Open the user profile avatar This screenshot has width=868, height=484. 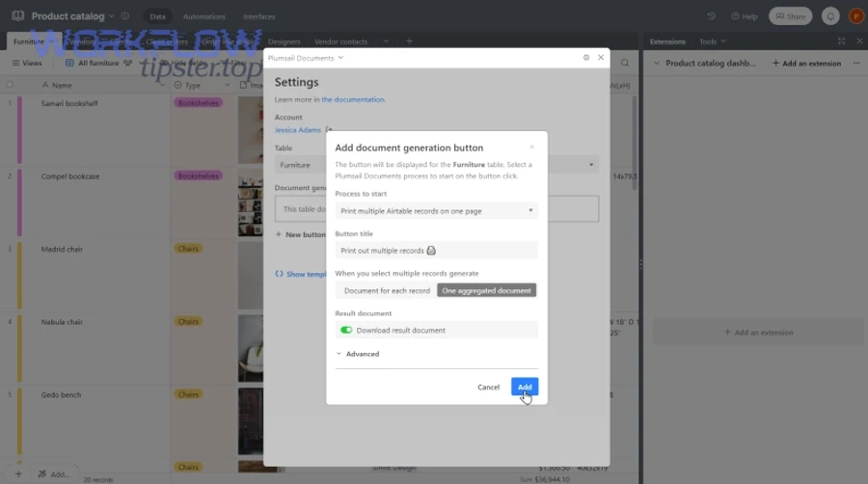point(855,16)
